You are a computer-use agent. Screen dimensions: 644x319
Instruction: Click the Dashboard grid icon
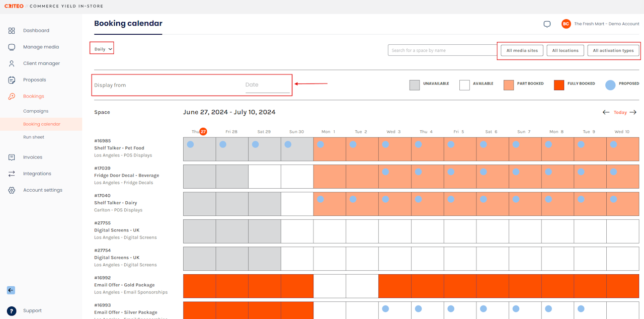12,31
